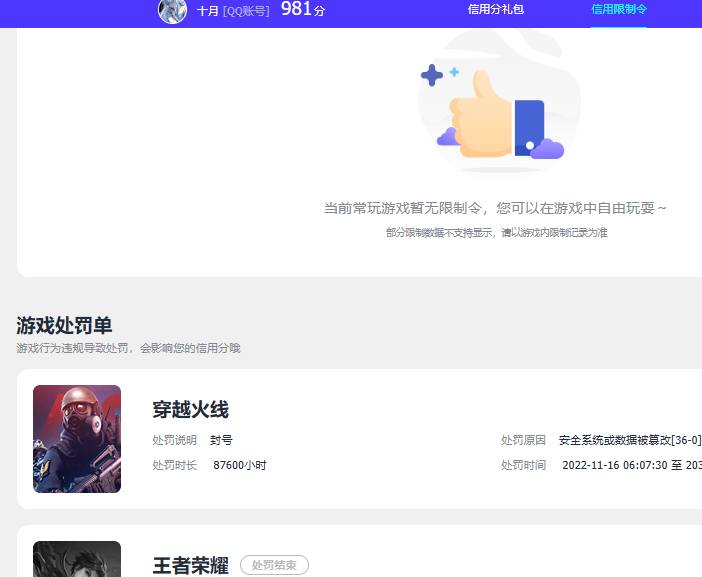
Task: Click the 十月 [QQ账号] username
Action: coord(233,11)
